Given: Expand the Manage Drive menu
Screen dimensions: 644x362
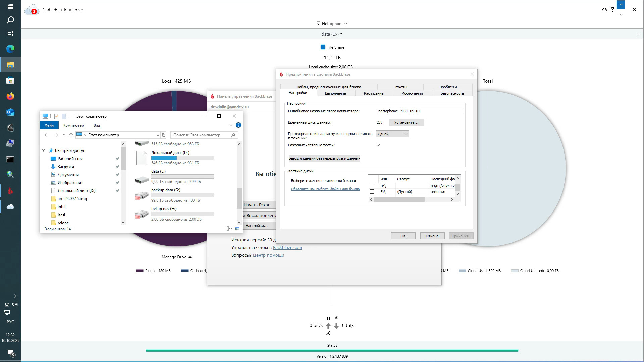Looking at the screenshot, I should [176, 257].
